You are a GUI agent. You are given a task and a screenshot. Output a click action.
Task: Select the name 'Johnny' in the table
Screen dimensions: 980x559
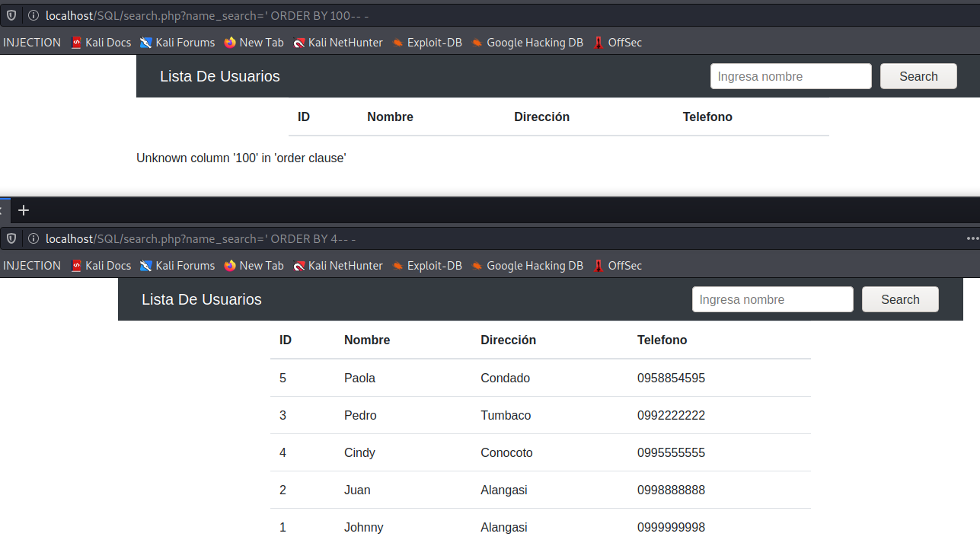coord(363,527)
